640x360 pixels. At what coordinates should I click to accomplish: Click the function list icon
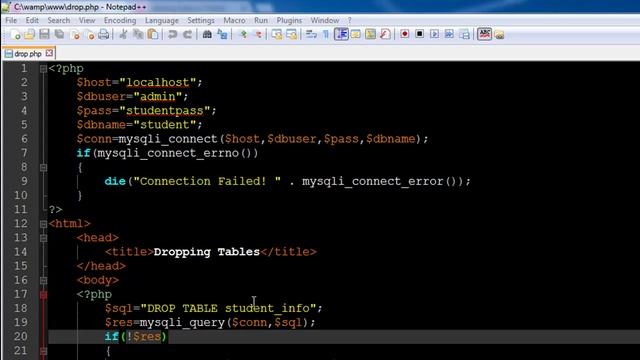click(385, 34)
